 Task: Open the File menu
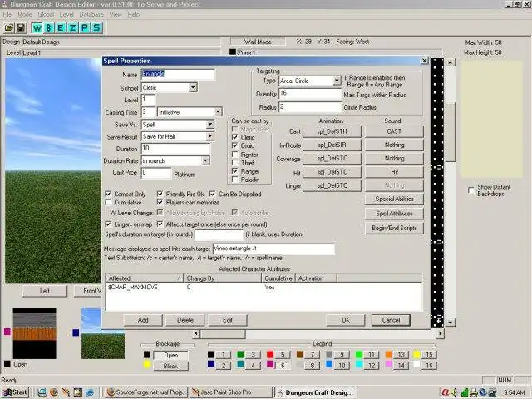[7, 15]
